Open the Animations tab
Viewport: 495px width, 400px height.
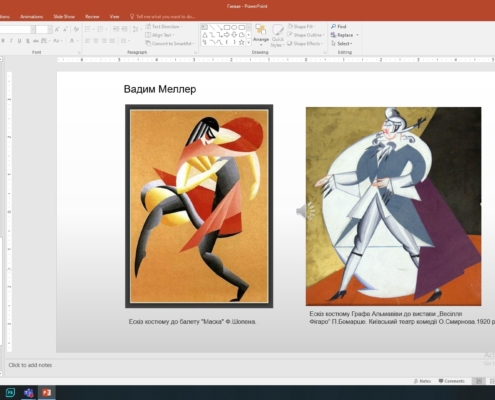(x=32, y=17)
